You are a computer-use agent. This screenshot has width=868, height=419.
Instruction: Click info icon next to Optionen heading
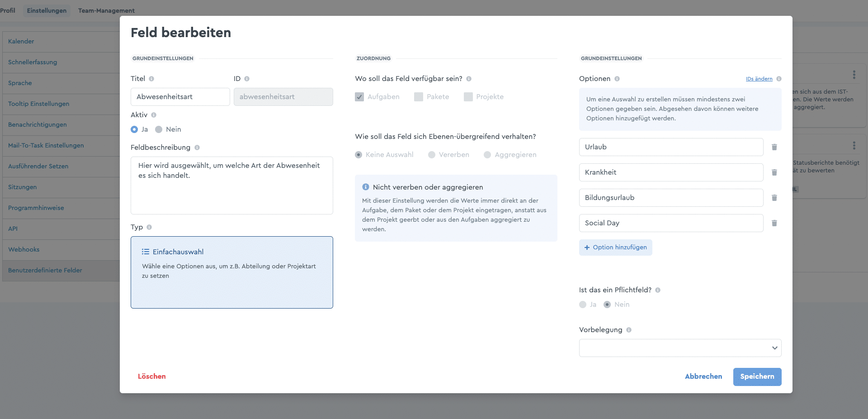point(617,79)
